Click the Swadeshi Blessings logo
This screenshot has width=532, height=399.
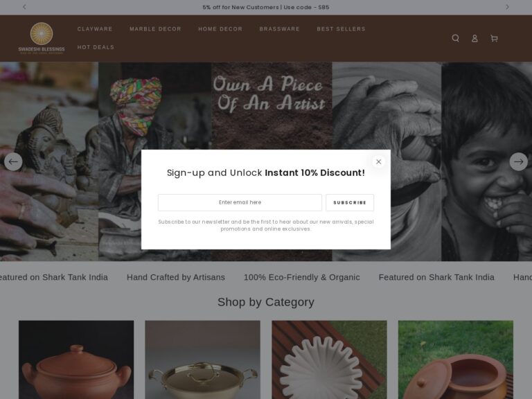coord(42,38)
